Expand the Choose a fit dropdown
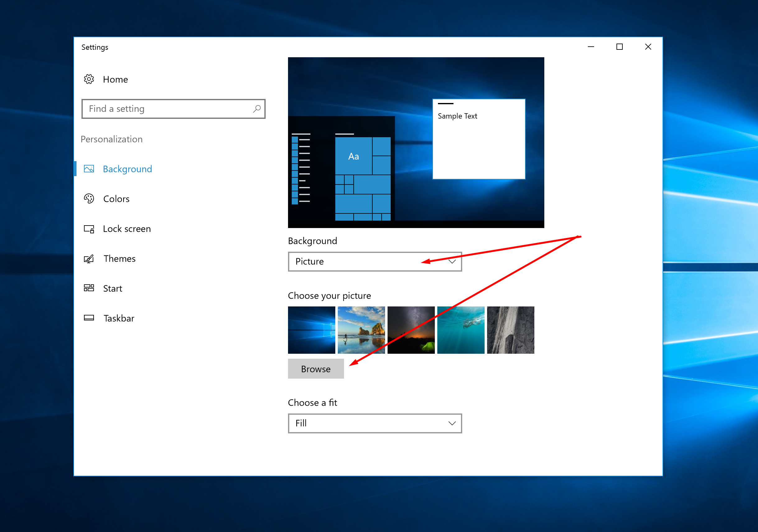The image size is (758, 532). pyautogui.click(x=374, y=424)
